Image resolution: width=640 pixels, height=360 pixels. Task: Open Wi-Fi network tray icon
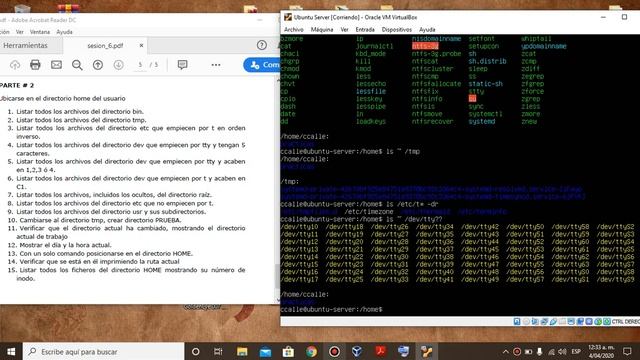click(551, 351)
